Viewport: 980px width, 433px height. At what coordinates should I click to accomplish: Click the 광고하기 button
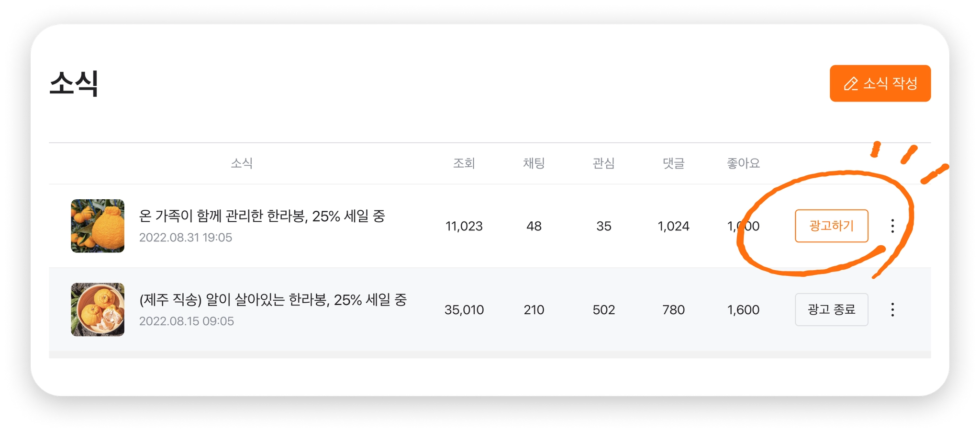[831, 226]
